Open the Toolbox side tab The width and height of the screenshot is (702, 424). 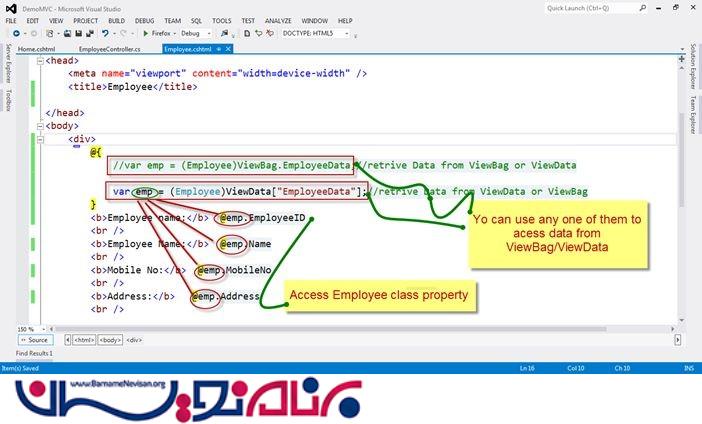[8, 99]
